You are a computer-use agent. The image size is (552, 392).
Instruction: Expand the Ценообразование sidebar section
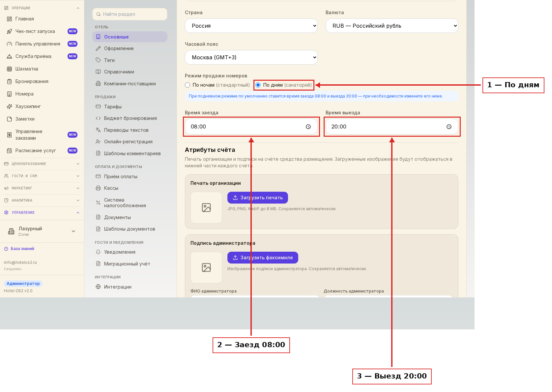tap(42, 164)
